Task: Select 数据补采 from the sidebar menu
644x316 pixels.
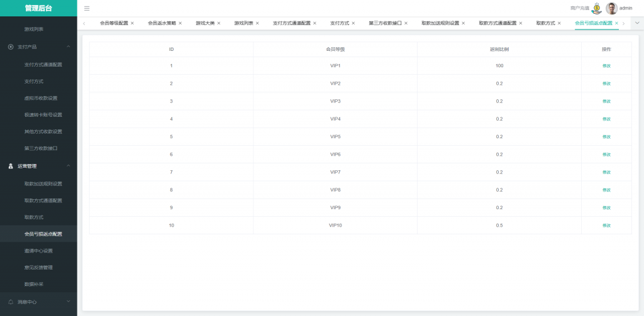Action: (34, 284)
